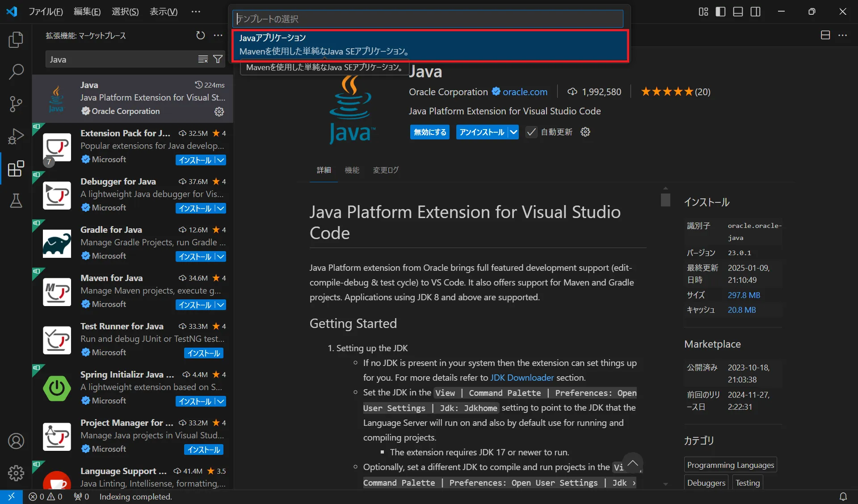The height and width of the screenshot is (504, 858).
Task: Click the VS Code logo icon
Action: point(12,12)
